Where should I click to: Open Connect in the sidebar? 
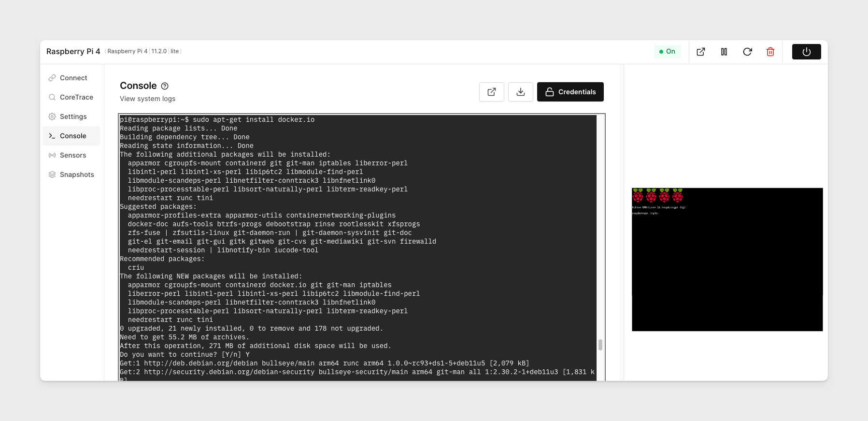(x=71, y=78)
